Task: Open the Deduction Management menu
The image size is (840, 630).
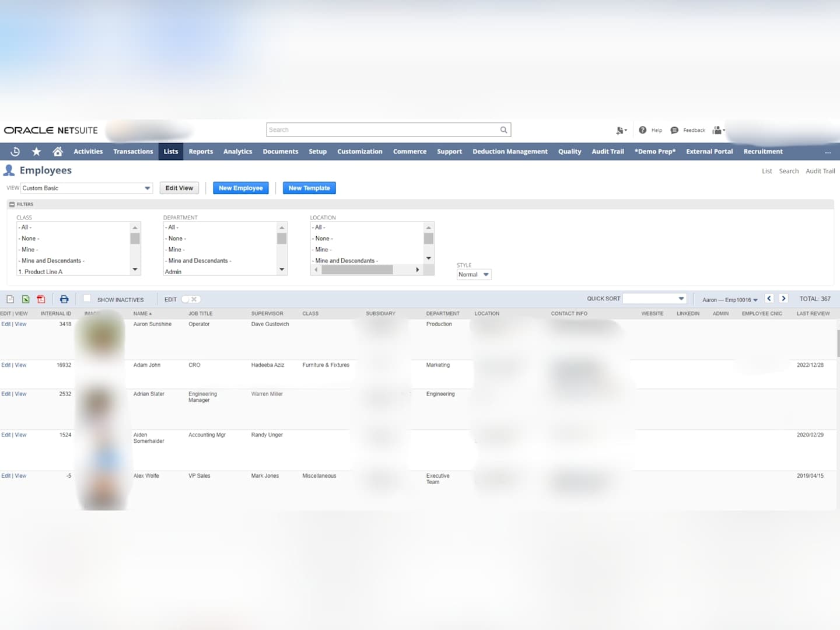Action: tap(510, 152)
